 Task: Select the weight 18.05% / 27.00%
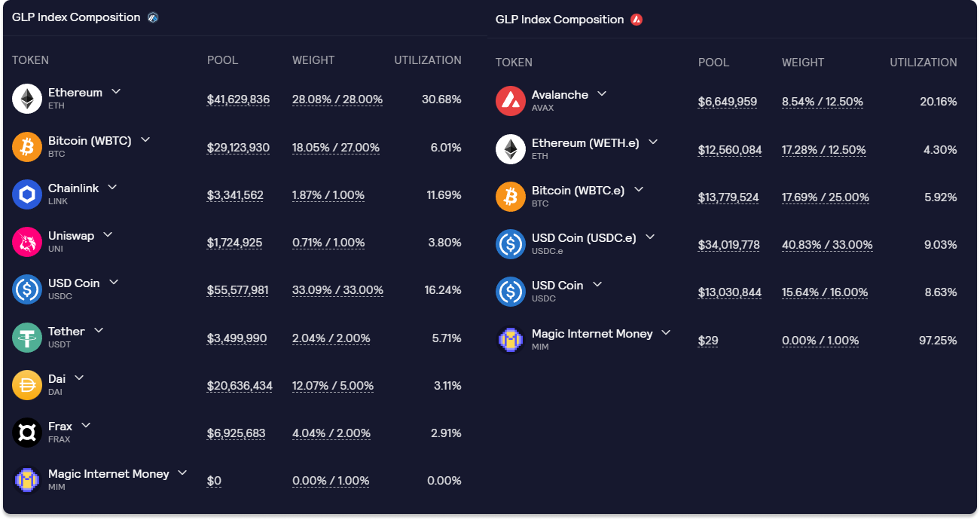(x=336, y=148)
